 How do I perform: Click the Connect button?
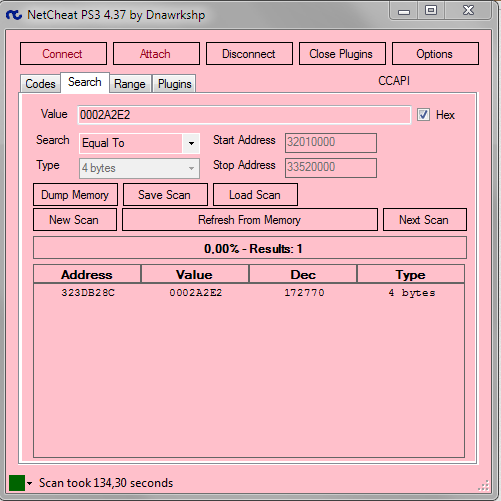click(63, 54)
